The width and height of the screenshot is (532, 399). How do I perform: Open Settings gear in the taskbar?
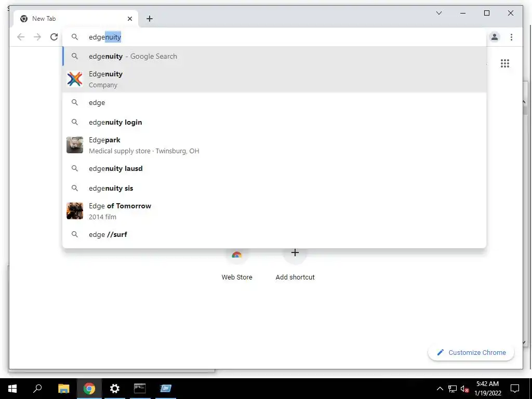click(x=115, y=389)
